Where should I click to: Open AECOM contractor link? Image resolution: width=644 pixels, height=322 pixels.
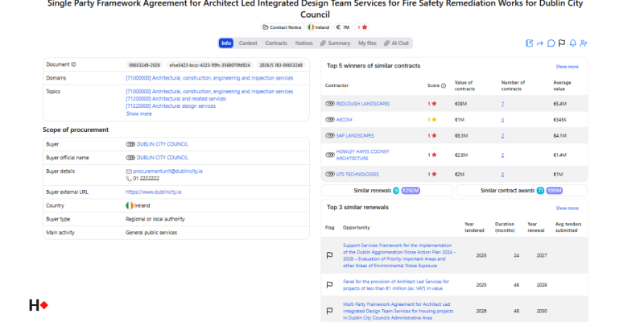tap(345, 119)
